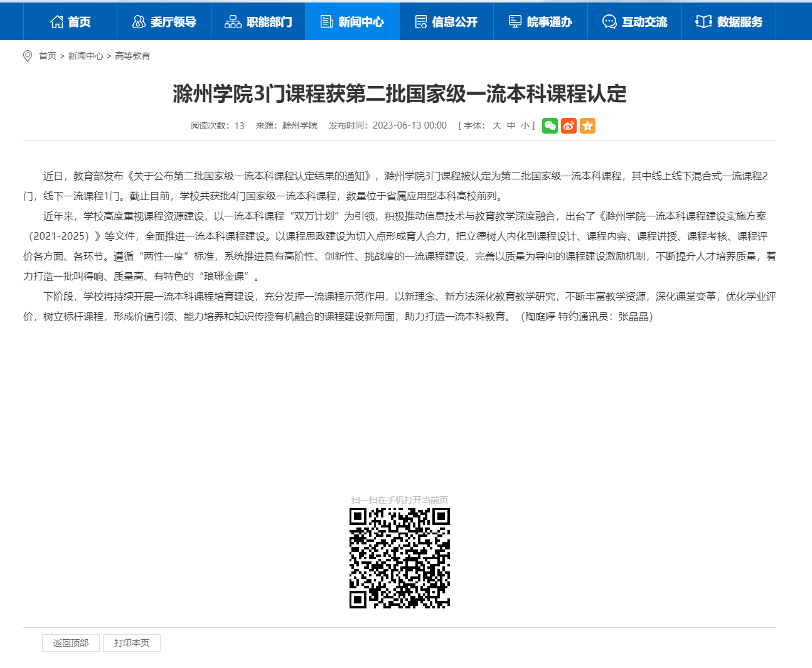The width and height of the screenshot is (812, 668).
Task: Open the 职能部门 menu item
Action: tap(259, 21)
